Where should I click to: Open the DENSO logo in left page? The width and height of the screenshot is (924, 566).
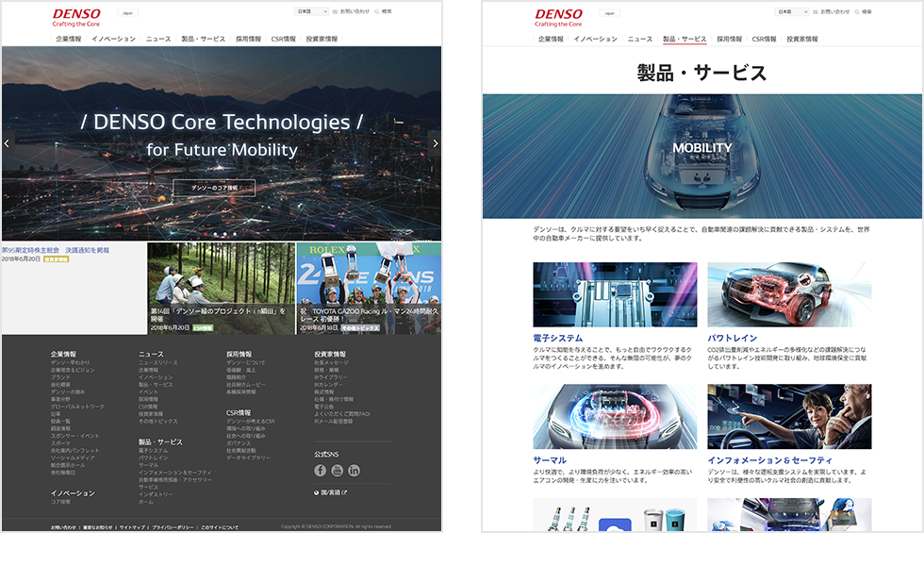coord(76,17)
